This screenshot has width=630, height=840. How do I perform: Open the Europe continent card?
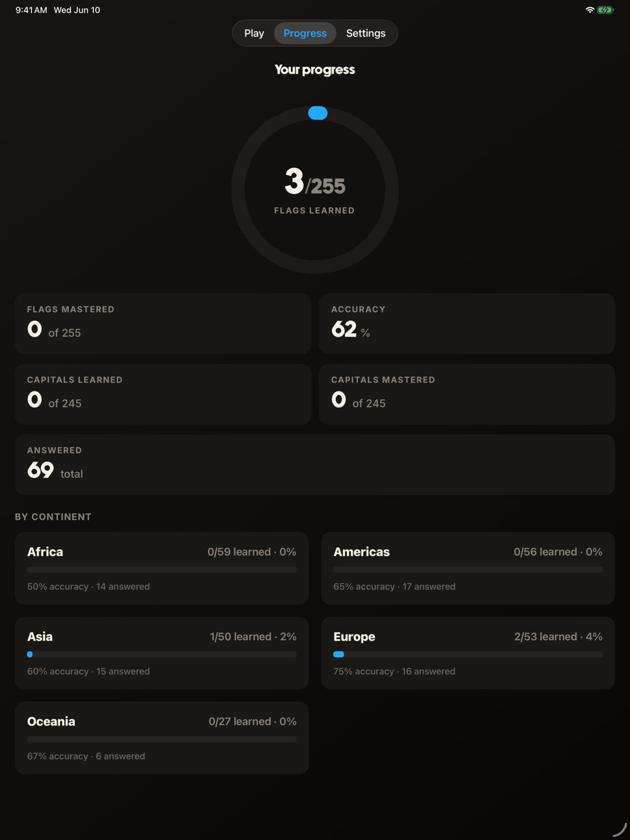[x=468, y=653]
